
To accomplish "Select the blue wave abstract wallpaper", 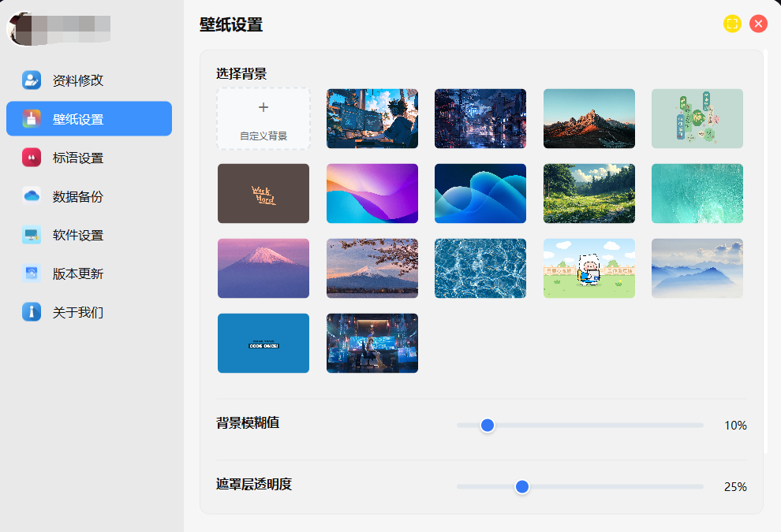I will pyautogui.click(x=480, y=194).
